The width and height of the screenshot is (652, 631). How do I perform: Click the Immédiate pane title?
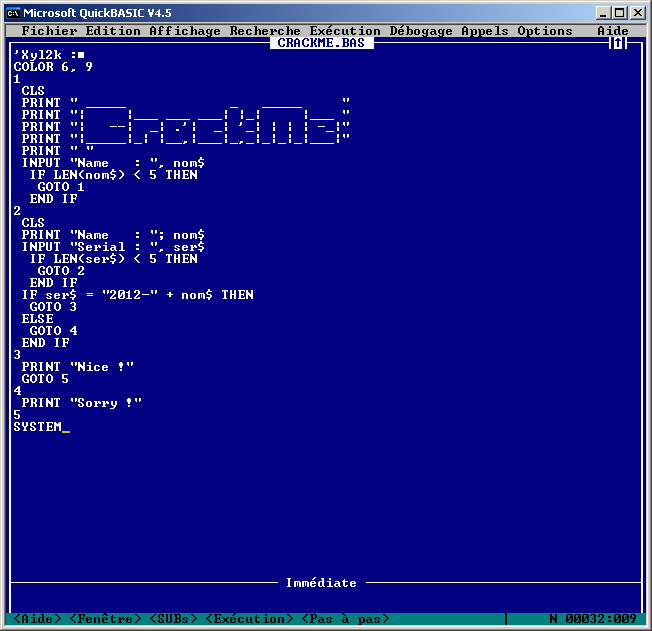(321, 583)
